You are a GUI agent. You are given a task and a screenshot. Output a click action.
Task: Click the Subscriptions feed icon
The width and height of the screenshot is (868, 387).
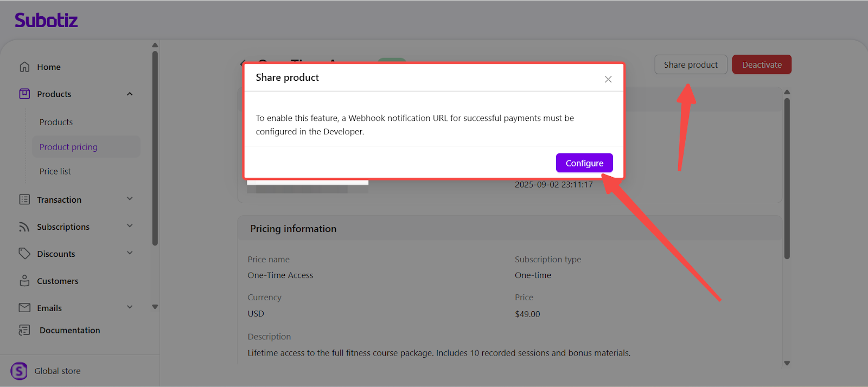pyautogui.click(x=24, y=227)
